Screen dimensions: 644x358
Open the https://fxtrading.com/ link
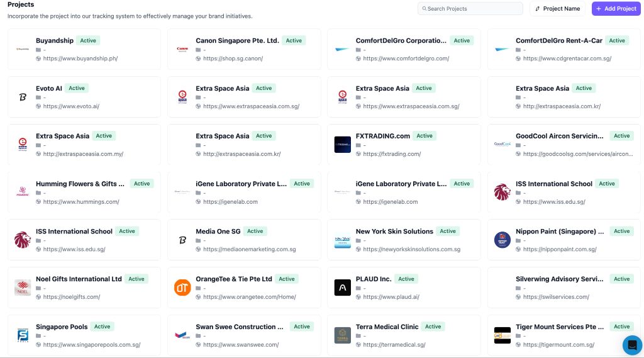click(x=392, y=154)
